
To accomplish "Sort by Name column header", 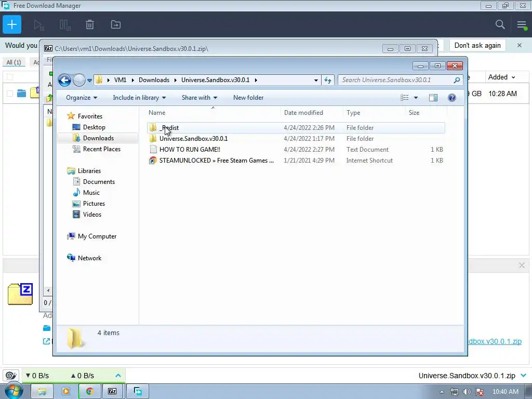I will tap(213, 113).
